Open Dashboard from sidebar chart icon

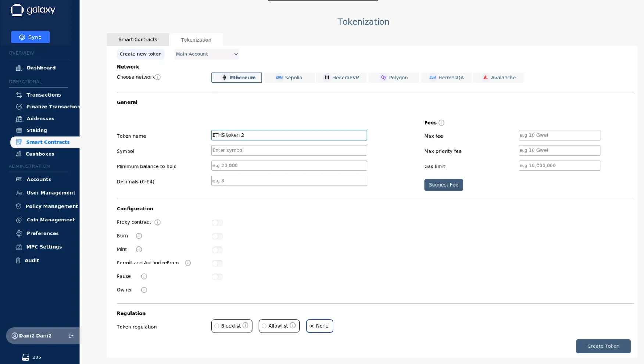tap(19, 68)
